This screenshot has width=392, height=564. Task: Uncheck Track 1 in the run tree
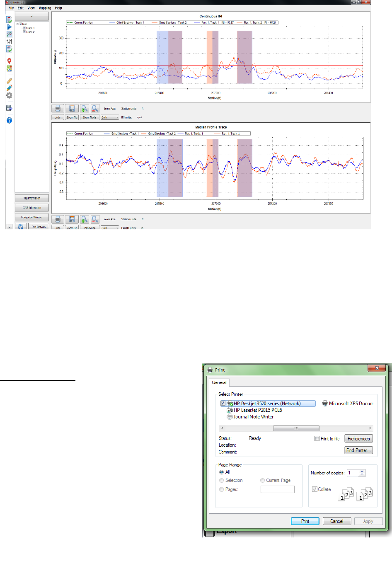[x=24, y=28]
